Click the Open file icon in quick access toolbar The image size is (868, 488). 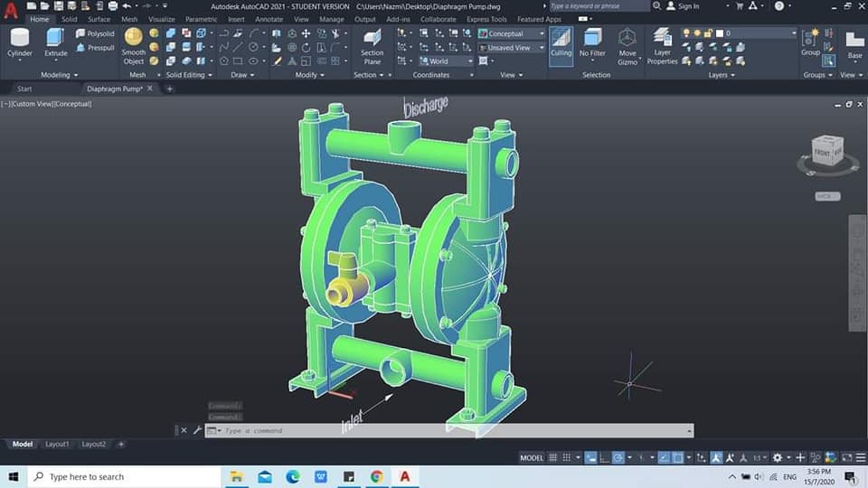point(44,6)
